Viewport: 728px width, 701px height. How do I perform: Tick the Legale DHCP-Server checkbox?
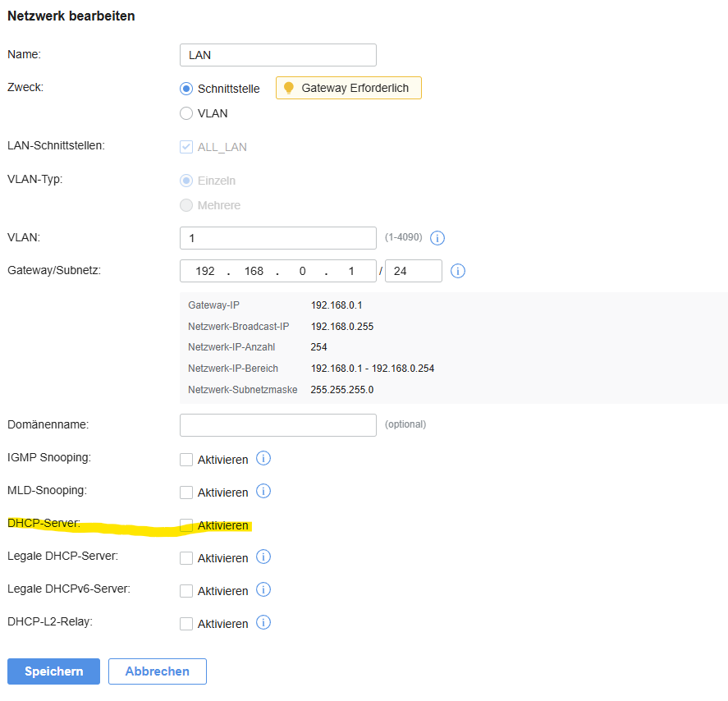(186, 558)
